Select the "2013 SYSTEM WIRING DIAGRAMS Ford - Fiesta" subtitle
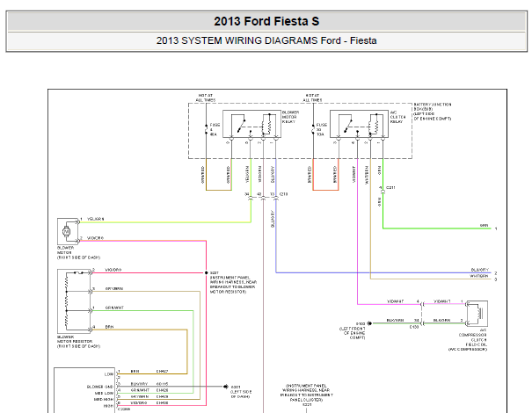The height and width of the screenshot is (413, 532). pyautogui.click(x=266, y=40)
